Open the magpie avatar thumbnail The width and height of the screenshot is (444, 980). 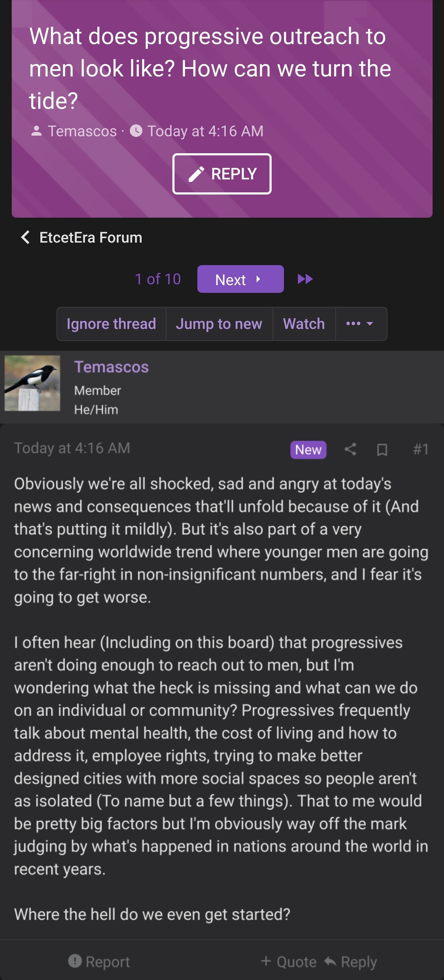32,383
